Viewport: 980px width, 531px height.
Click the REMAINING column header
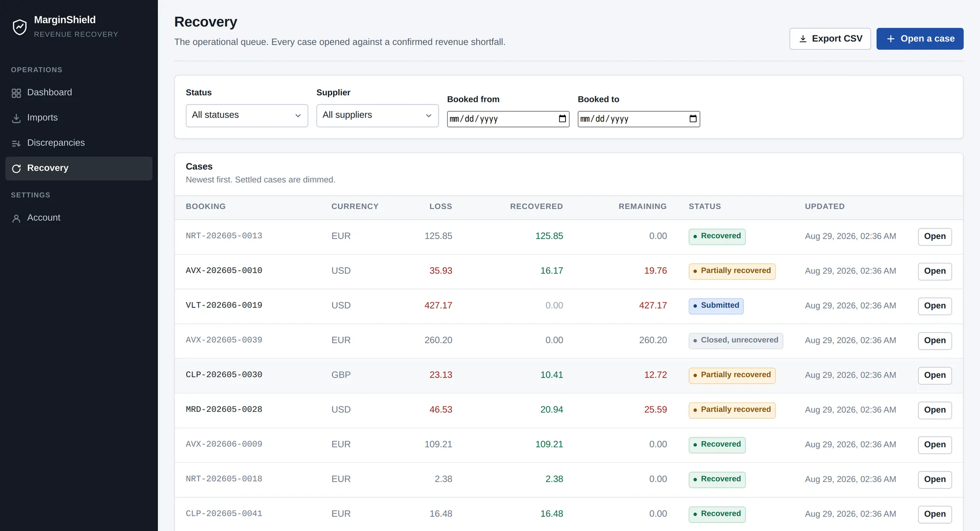[x=642, y=206]
